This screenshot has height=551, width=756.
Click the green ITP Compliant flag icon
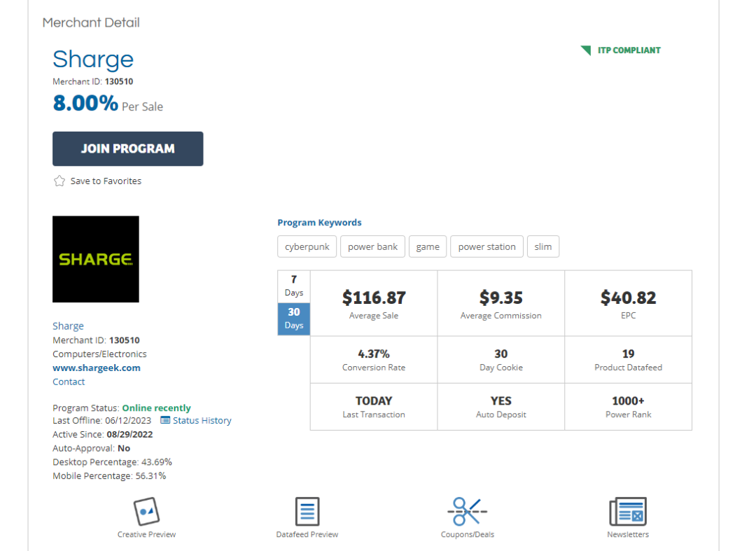click(586, 50)
